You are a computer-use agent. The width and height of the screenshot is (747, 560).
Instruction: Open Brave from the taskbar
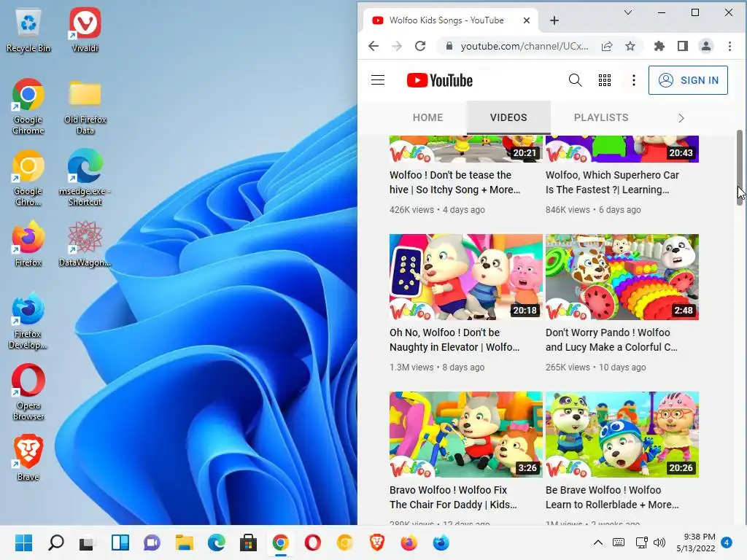(x=377, y=542)
